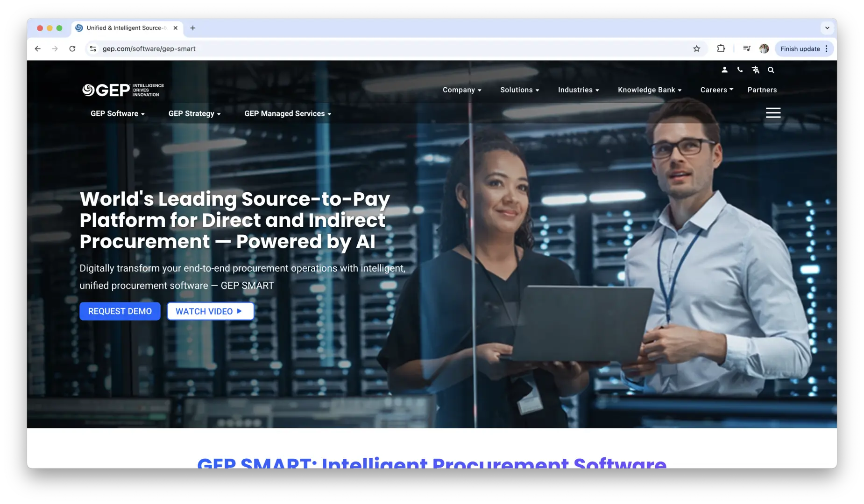The height and width of the screenshot is (504, 864).
Task: Click the browser forward arrow
Action: click(x=55, y=49)
